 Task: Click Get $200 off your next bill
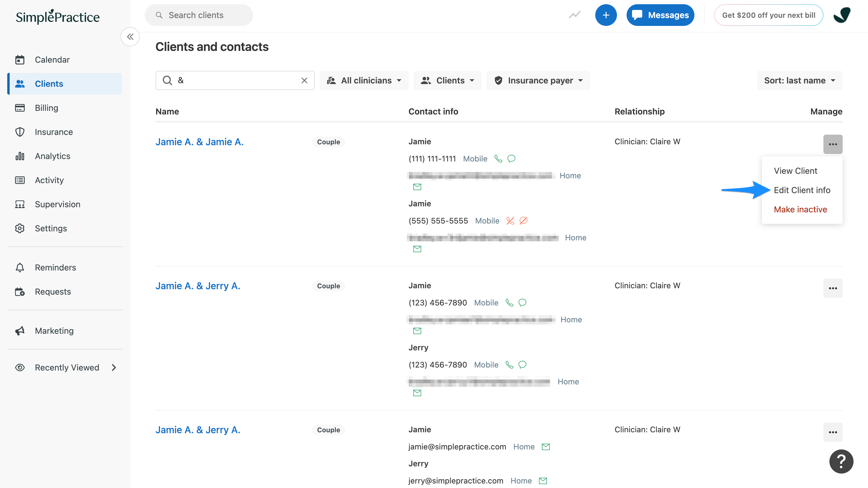(x=769, y=15)
